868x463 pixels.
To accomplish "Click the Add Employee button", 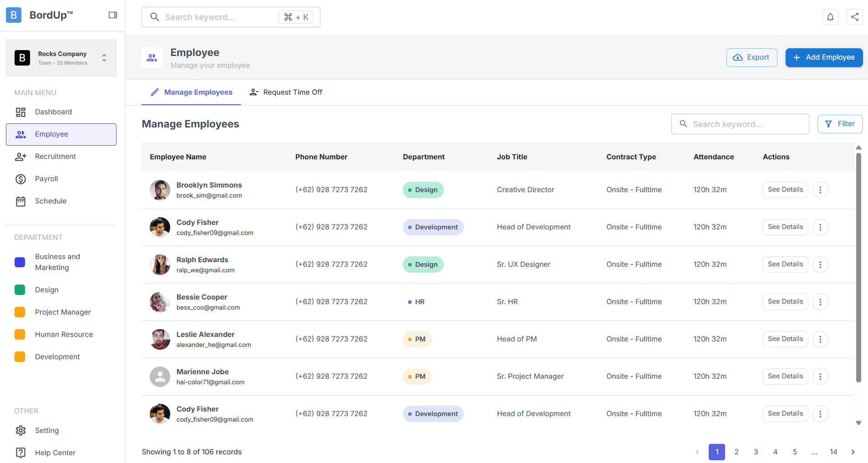I will click(x=823, y=57).
